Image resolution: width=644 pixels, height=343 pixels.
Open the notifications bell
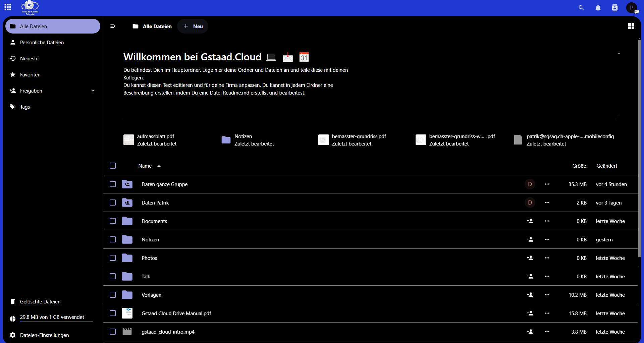tap(598, 8)
